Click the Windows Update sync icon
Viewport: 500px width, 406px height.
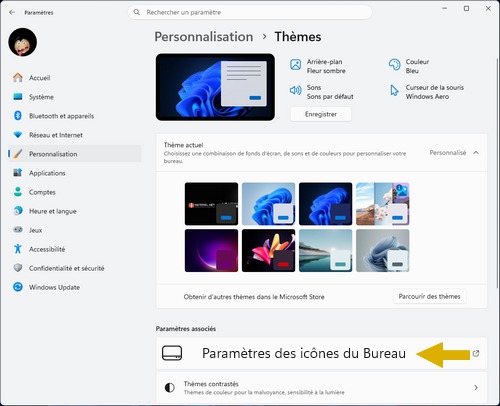[18, 287]
